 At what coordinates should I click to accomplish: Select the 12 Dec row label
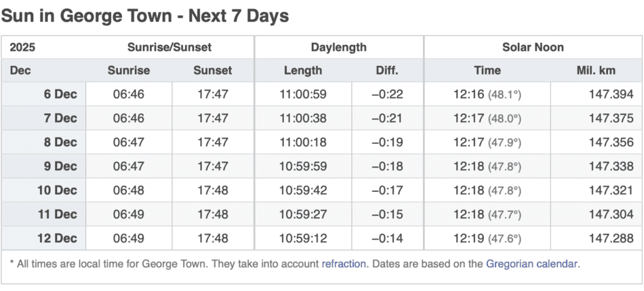(58, 239)
